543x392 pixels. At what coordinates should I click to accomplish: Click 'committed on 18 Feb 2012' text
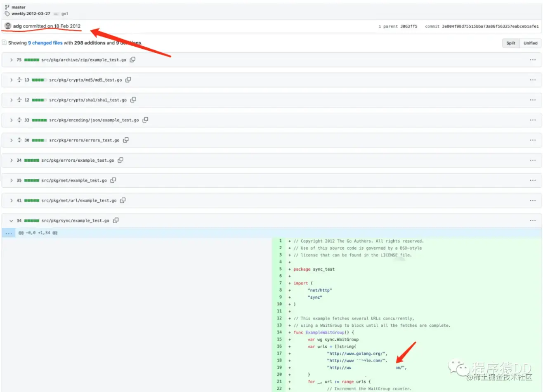coord(52,26)
